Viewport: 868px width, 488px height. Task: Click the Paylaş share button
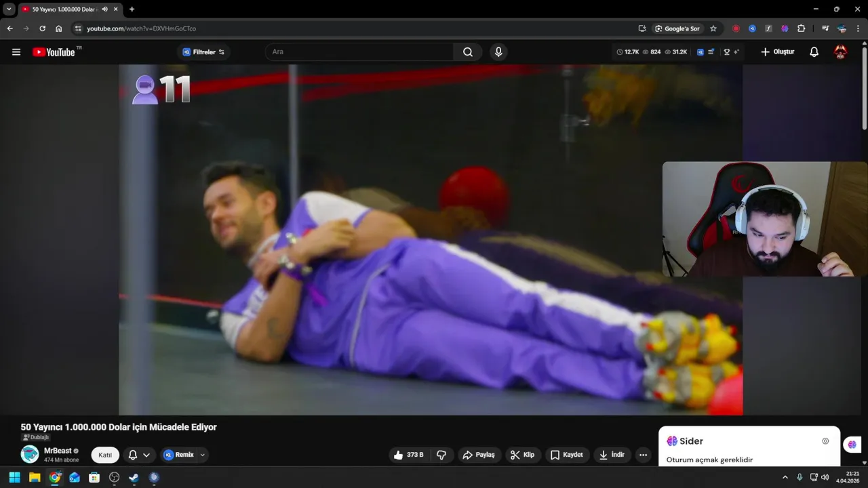pyautogui.click(x=479, y=455)
